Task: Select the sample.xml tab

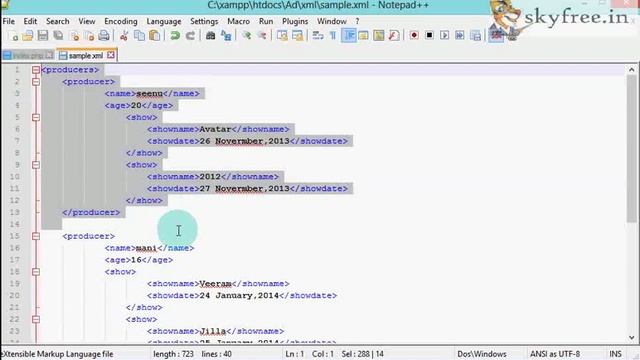Action: click(86, 55)
